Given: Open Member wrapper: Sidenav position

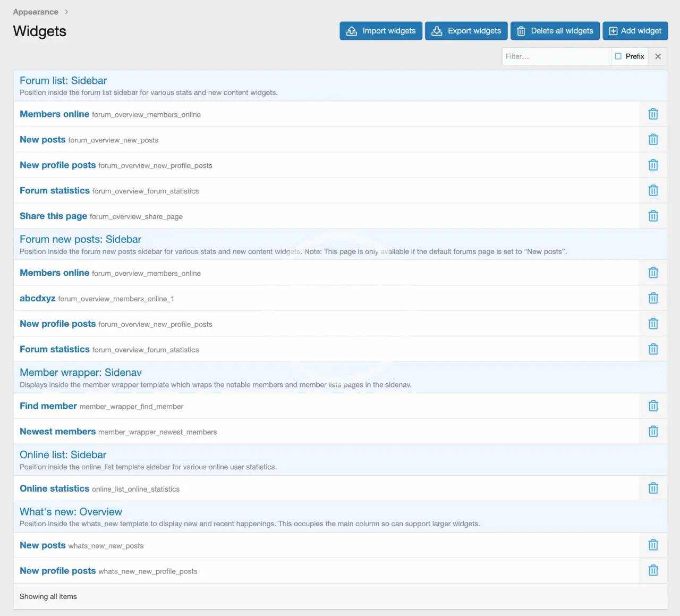Looking at the screenshot, I should (x=81, y=373).
